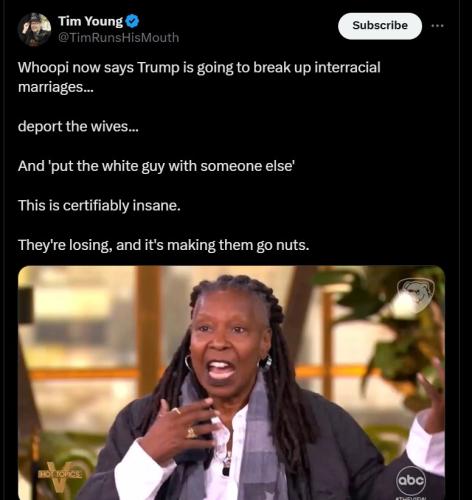Click the gold ring on the speaker's hand

[x=191, y=432]
